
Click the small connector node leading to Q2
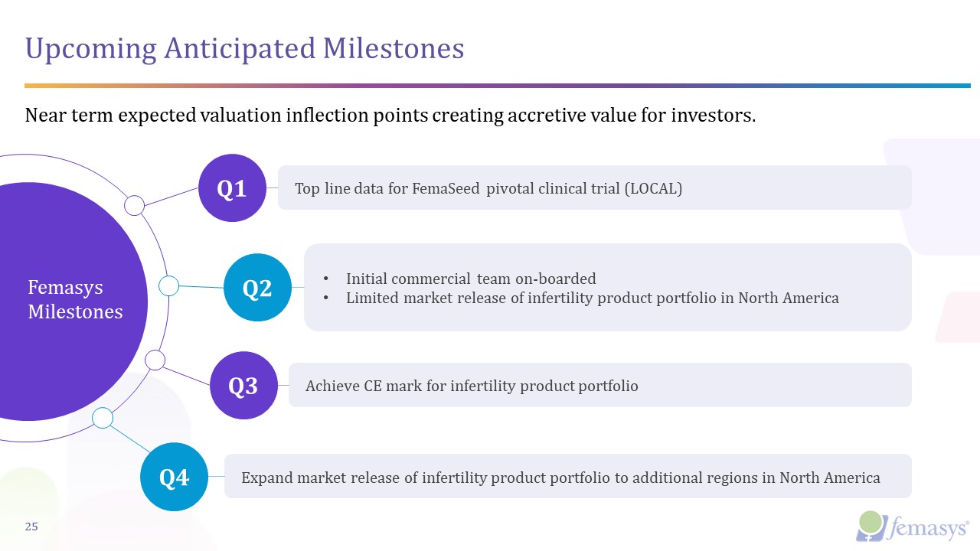pos(168,285)
